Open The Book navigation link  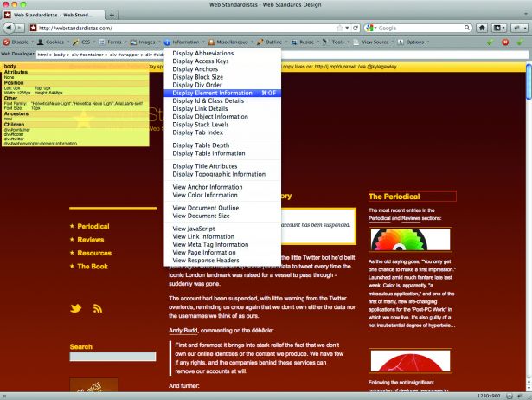click(x=93, y=267)
